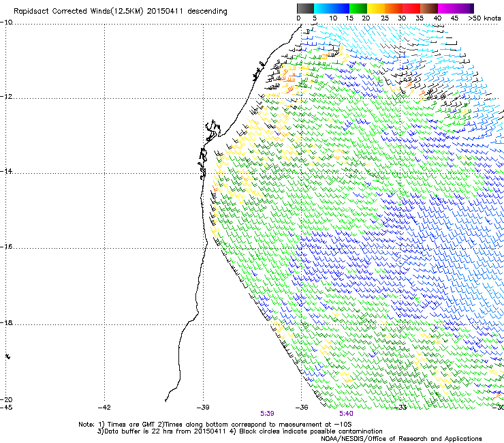Click the note 'Black circles indicate possible contamination'
The image size is (504, 443).
(311, 431)
